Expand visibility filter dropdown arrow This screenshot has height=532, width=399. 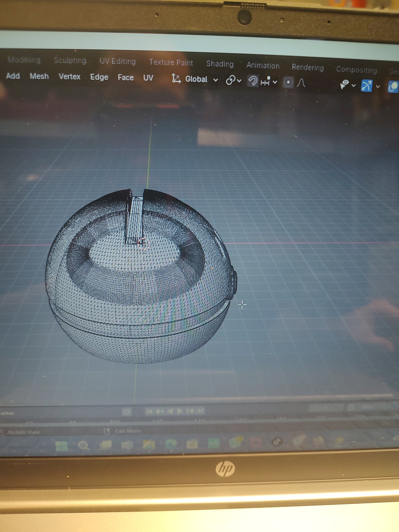pyautogui.click(x=353, y=85)
